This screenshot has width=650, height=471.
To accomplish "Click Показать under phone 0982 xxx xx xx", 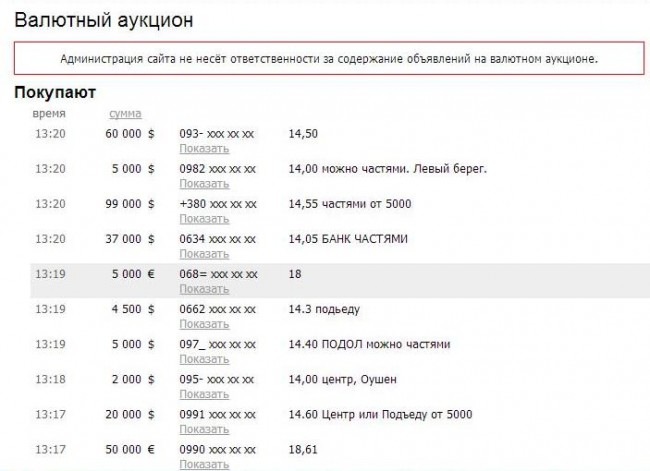I will (x=204, y=184).
